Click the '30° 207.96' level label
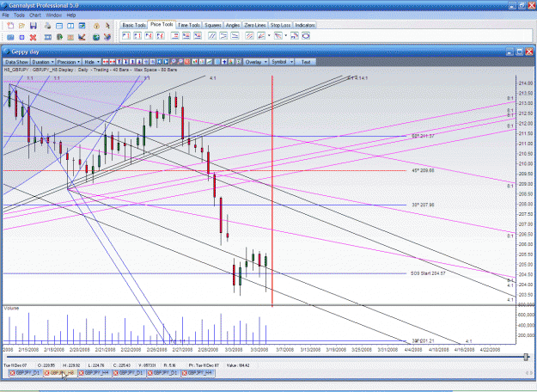The height and width of the screenshot is (392, 537). click(423, 205)
